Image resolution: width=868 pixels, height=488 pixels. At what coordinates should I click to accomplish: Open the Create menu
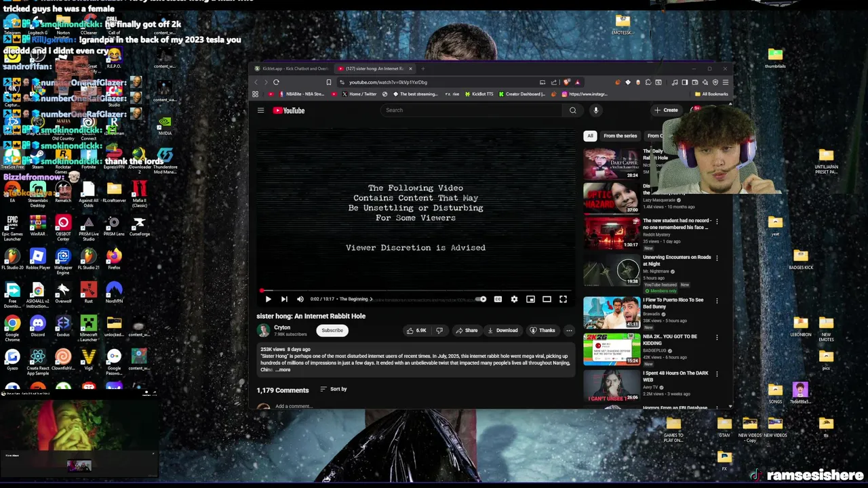point(666,110)
